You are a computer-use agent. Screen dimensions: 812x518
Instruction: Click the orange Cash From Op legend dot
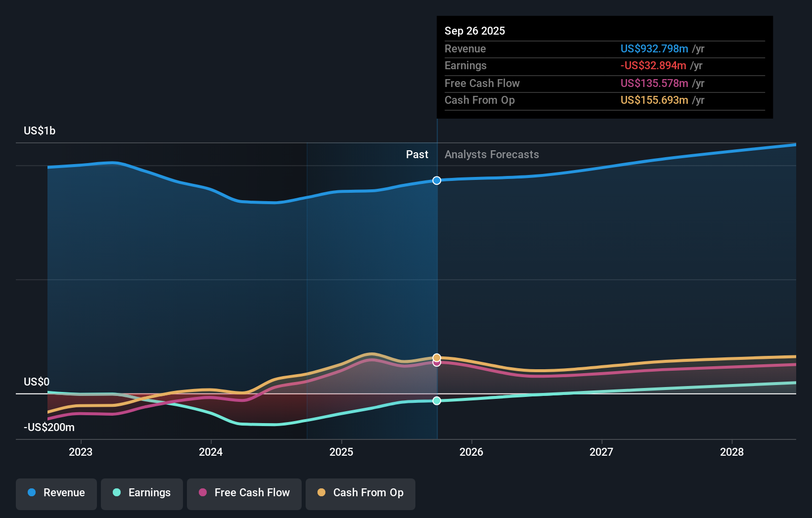[322, 493]
